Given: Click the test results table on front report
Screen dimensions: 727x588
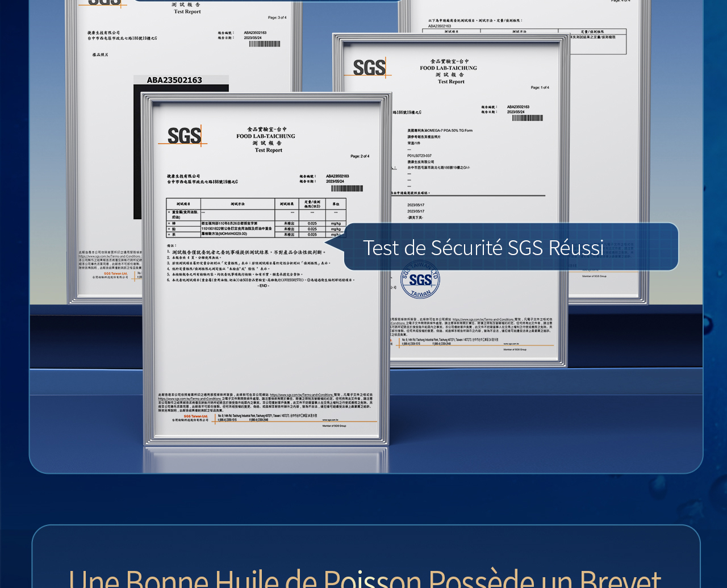Looking at the screenshot, I should 256,218.
